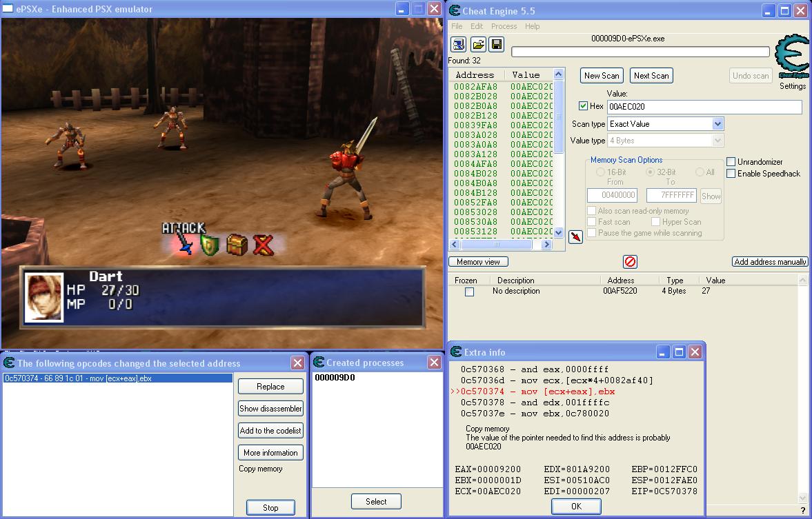Open the Edit menu in Cheat Engine
The width and height of the screenshot is (812, 519).
click(x=477, y=26)
